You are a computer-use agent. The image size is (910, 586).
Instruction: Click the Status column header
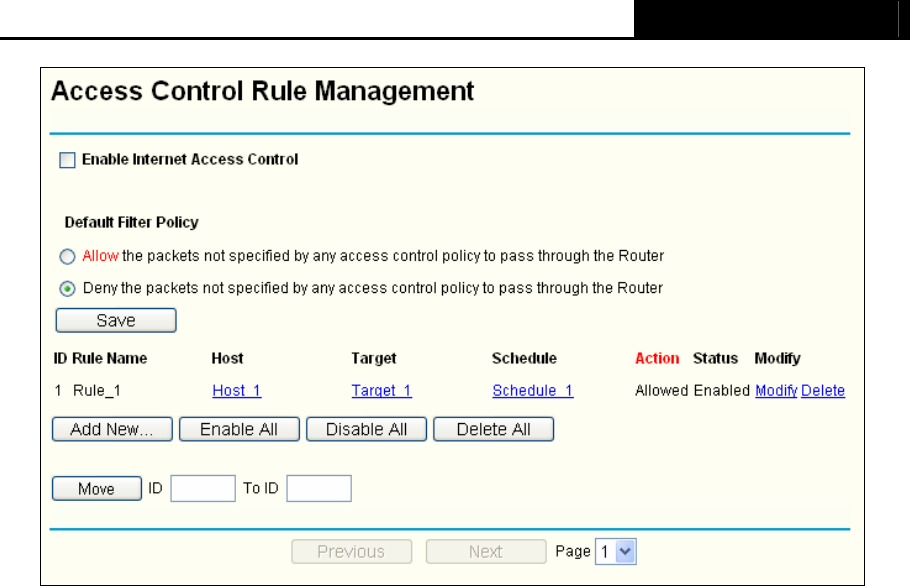tap(716, 359)
